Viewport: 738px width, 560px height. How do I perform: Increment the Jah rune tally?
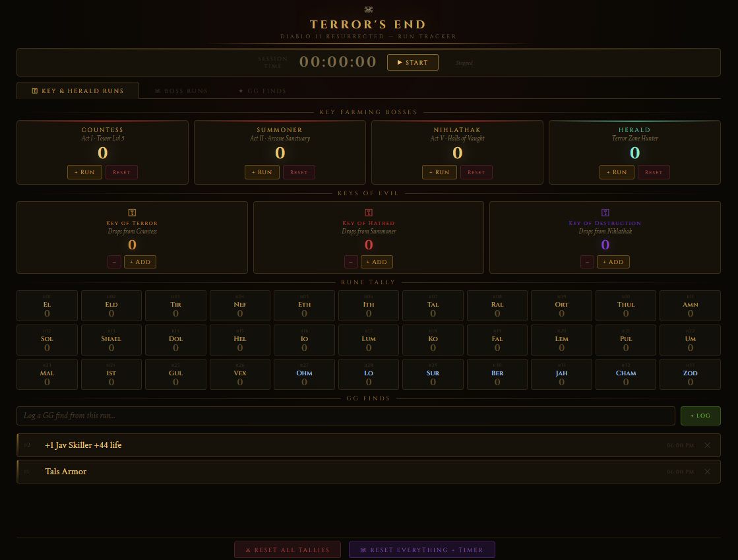[x=561, y=374]
